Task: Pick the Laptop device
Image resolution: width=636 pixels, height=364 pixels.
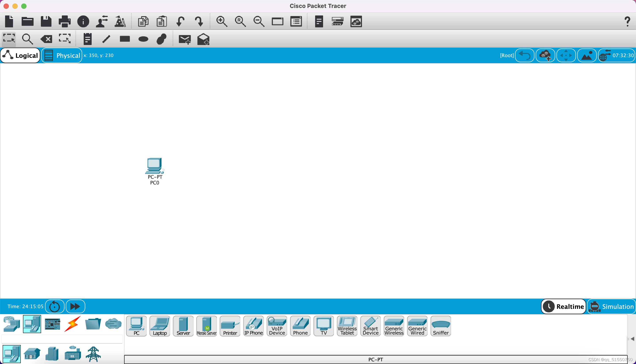Action: pyautogui.click(x=160, y=326)
